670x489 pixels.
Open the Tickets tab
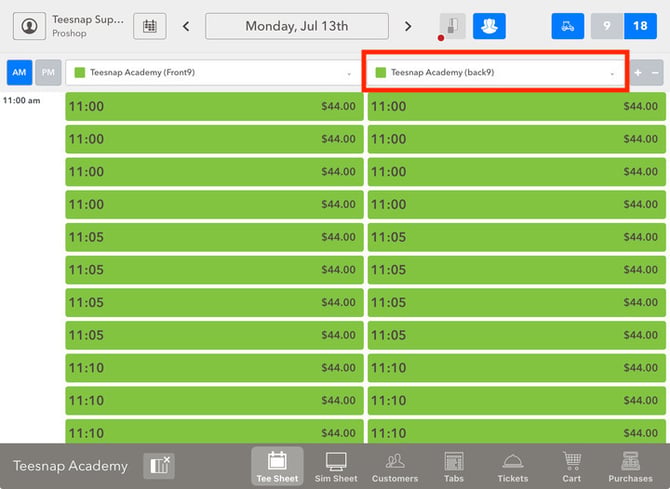pos(513,466)
